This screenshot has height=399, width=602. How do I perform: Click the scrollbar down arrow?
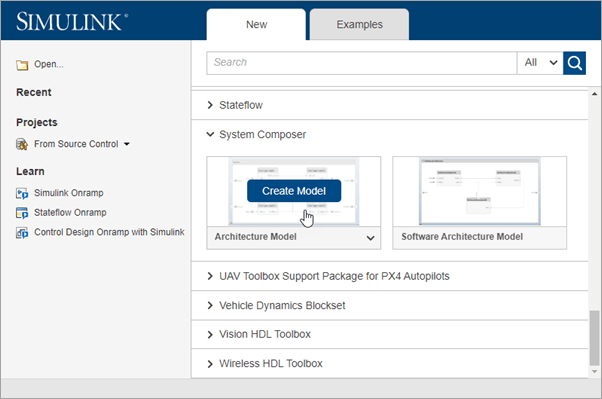(594, 371)
